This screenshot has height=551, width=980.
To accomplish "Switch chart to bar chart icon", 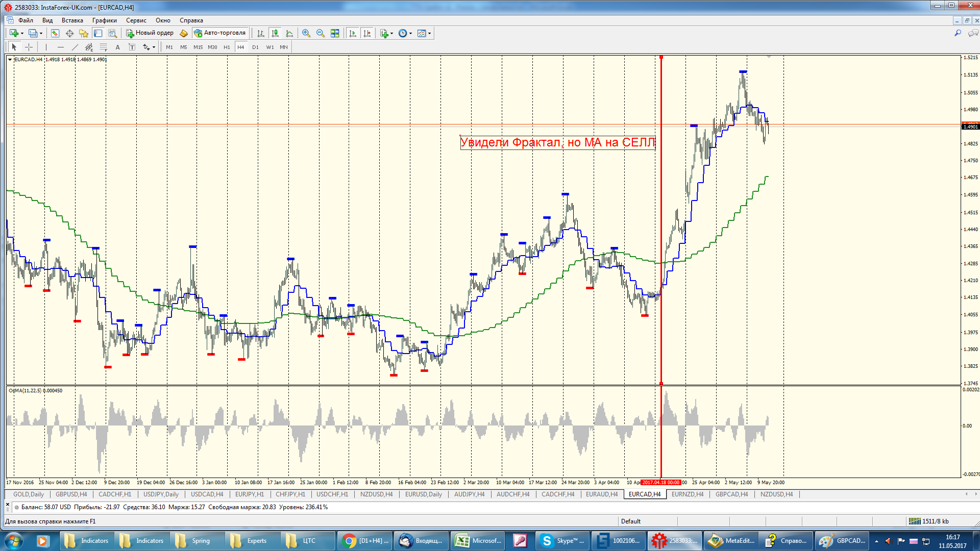I will tap(261, 33).
